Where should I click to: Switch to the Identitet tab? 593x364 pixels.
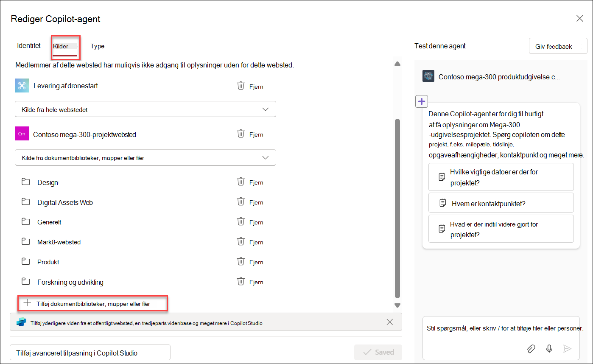pyautogui.click(x=29, y=45)
